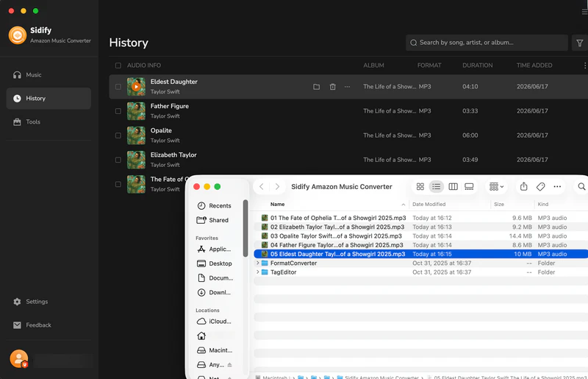
Task: Go back in Finder window
Action: coord(262,187)
